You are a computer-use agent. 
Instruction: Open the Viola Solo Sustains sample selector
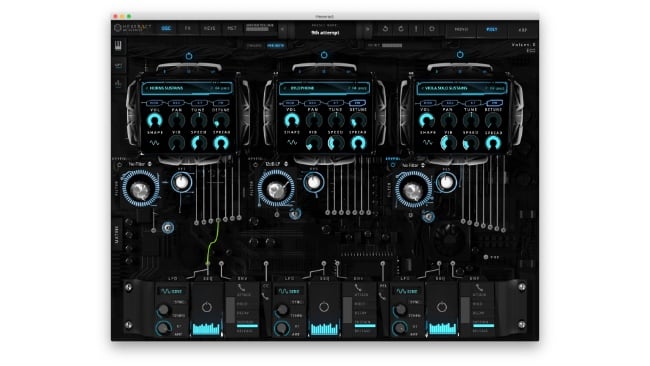click(x=462, y=88)
